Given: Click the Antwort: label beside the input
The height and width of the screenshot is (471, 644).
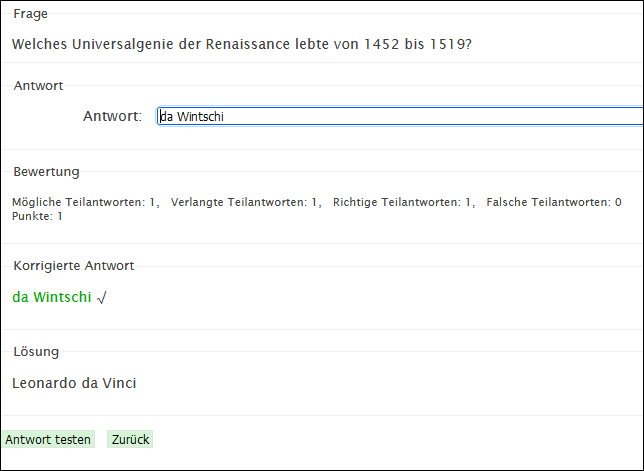Looking at the screenshot, I should pos(112,116).
